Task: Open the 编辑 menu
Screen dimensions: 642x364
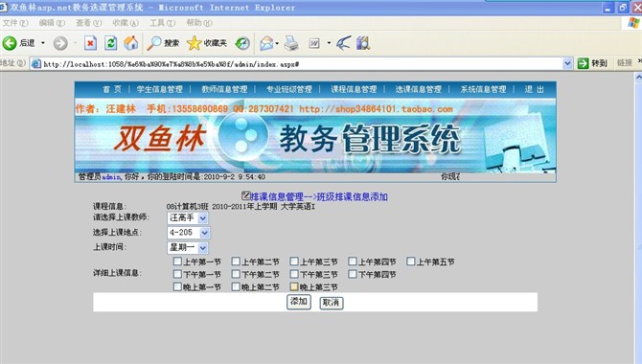Action: pyautogui.click(x=52, y=23)
